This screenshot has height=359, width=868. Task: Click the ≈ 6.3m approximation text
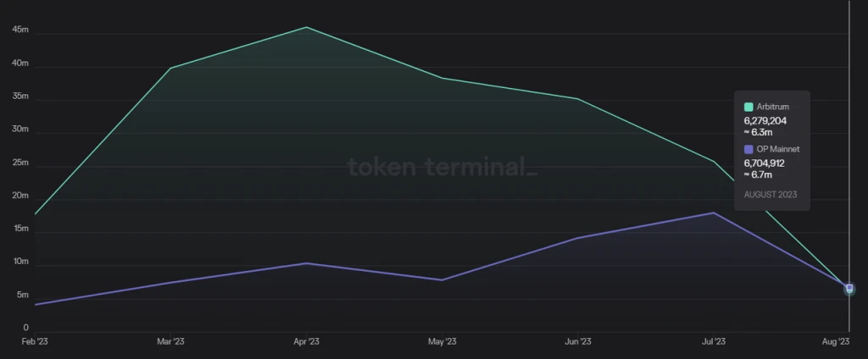(x=759, y=132)
